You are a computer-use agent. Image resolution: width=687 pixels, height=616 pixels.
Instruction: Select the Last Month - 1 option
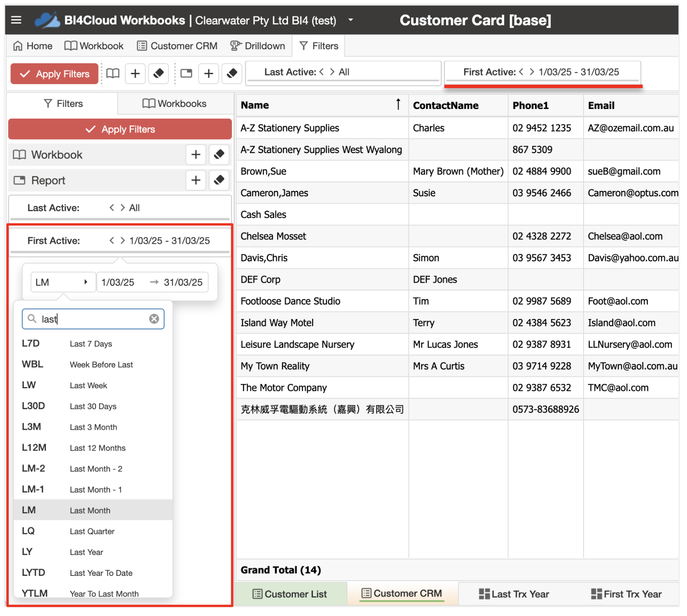tap(93, 489)
